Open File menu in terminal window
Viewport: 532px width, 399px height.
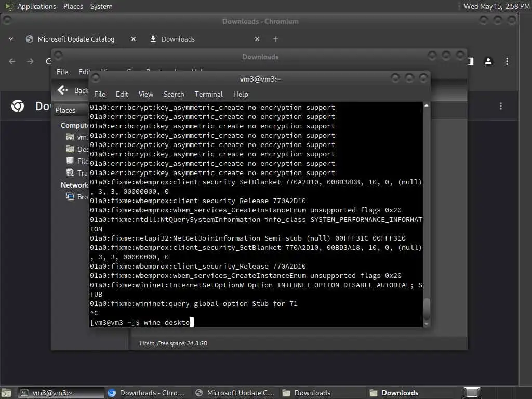click(99, 95)
